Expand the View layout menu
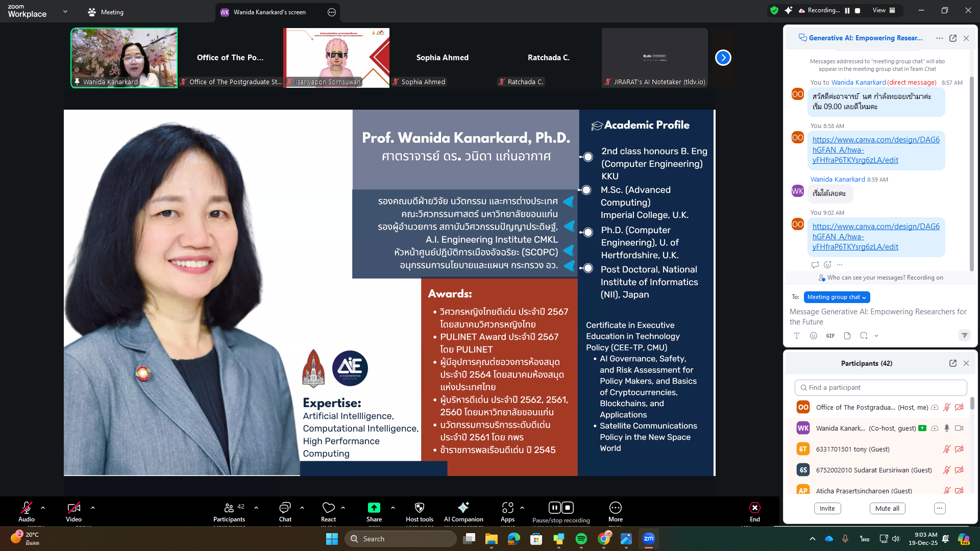The image size is (980, 551). [884, 10]
